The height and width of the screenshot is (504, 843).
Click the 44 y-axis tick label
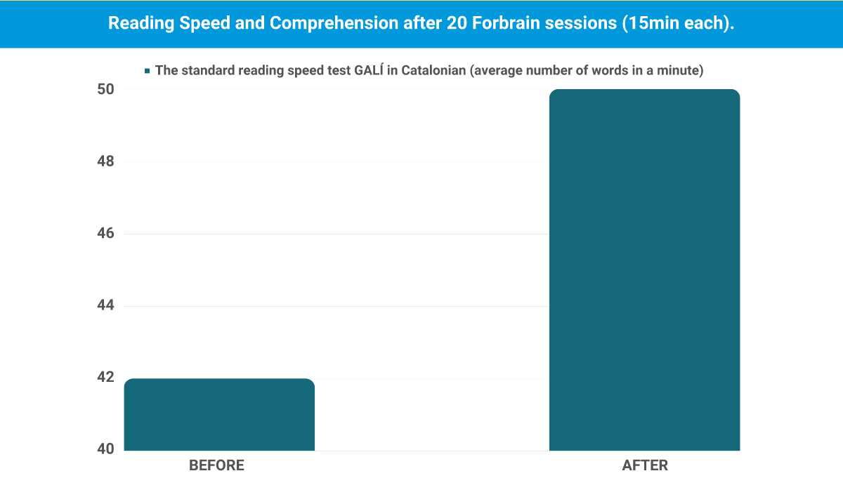pos(106,306)
